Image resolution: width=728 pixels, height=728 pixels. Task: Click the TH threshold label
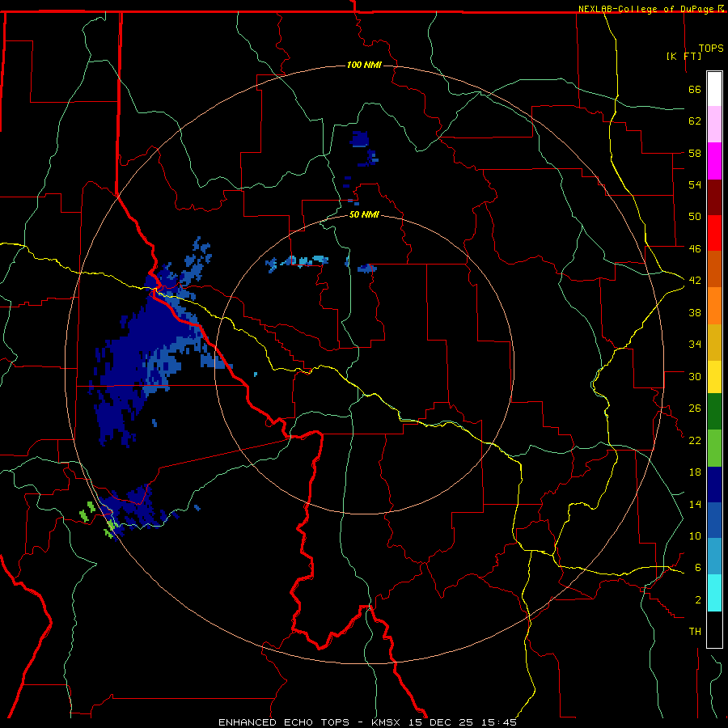[x=695, y=631]
